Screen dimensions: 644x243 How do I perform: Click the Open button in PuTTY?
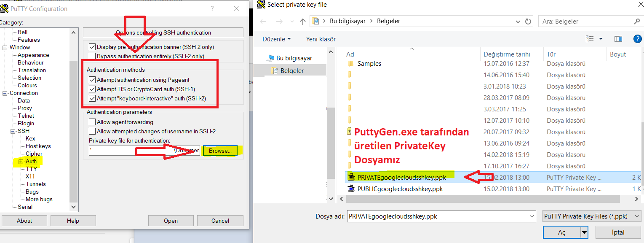(171, 221)
